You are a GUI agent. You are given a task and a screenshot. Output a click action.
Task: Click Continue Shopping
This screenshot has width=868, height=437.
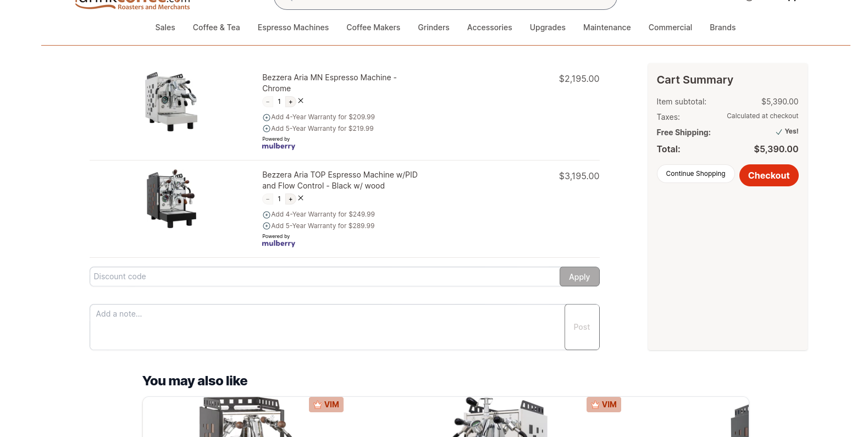pyautogui.click(x=695, y=174)
